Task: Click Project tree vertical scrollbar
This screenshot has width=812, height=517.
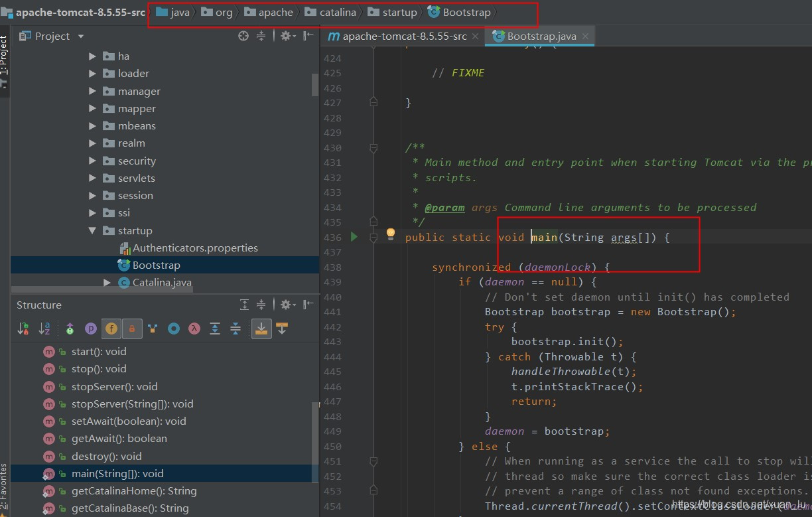Action: point(315,84)
